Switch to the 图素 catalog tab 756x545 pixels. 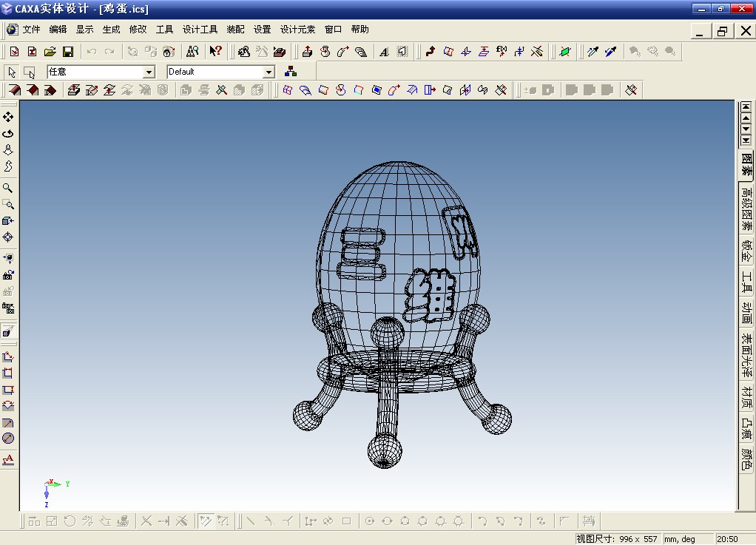point(746,166)
